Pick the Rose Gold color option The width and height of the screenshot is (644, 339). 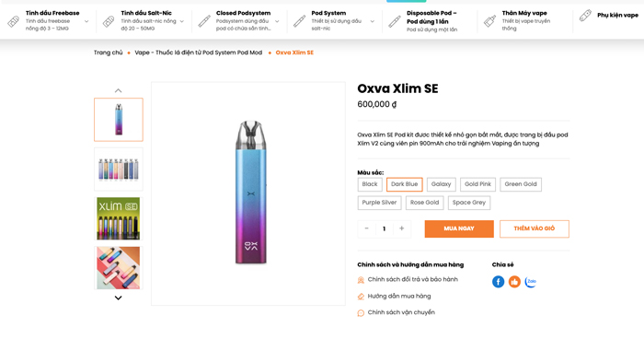click(424, 203)
